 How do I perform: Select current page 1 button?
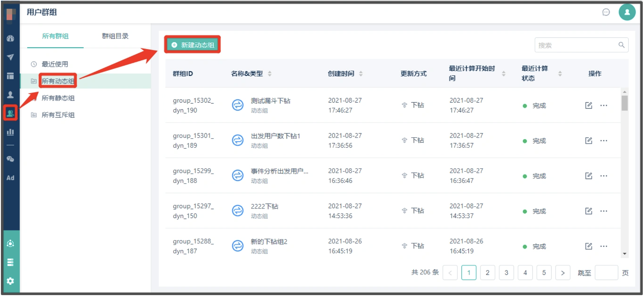point(469,273)
